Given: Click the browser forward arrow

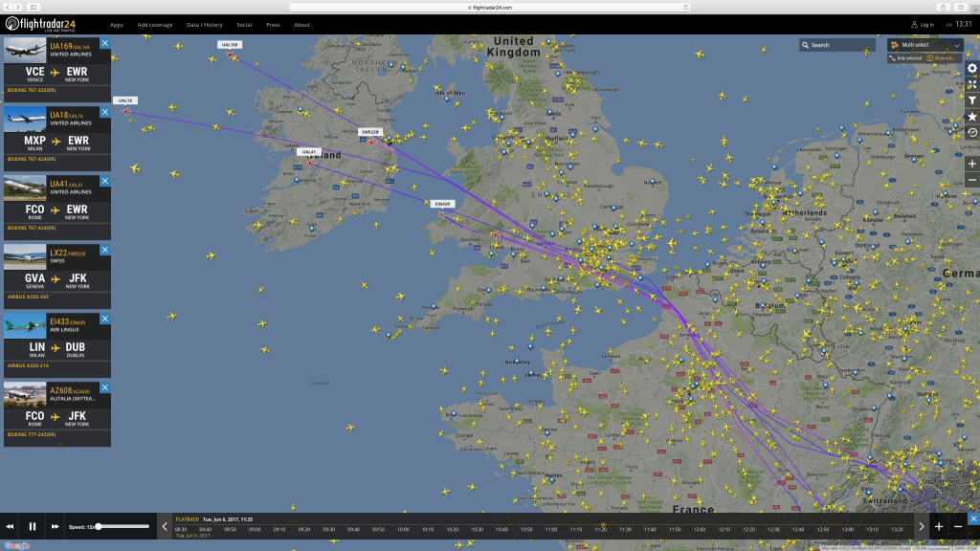Looking at the screenshot, I should [18, 7].
